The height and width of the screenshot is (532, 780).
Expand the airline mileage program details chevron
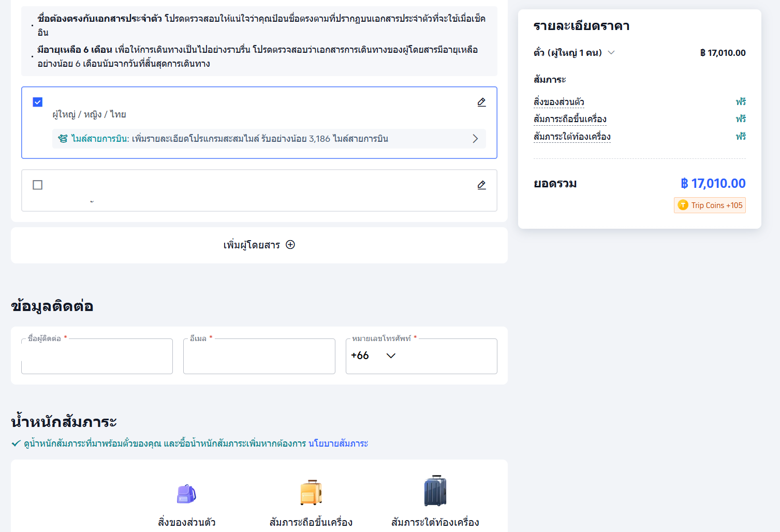point(475,138)
